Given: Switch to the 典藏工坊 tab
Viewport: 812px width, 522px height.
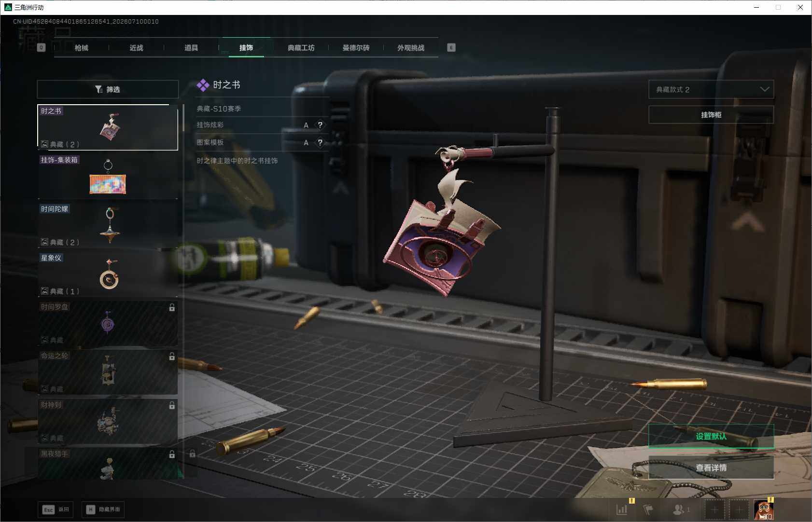Looking at the screenshot, I should coord(301,48).
